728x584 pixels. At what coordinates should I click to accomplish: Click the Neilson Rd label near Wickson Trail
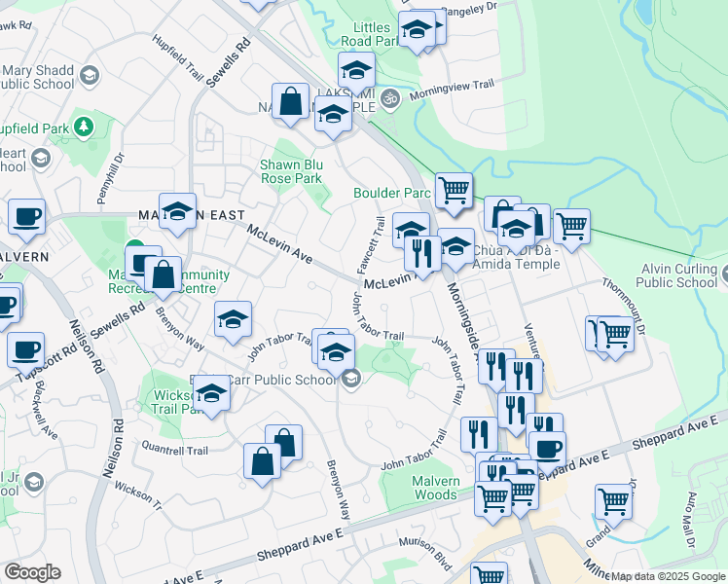click(x=114, y=449)
